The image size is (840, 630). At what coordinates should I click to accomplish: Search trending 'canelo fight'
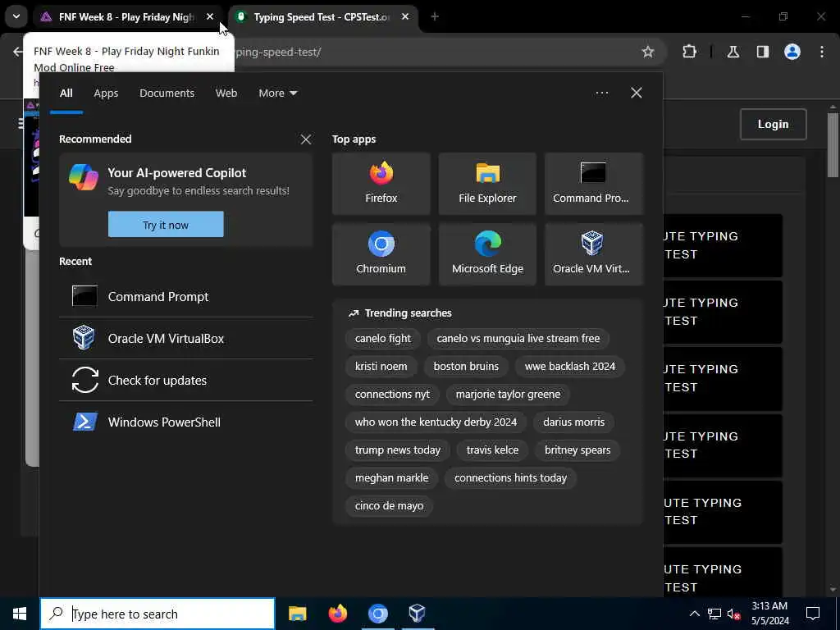tap(382, 338)
